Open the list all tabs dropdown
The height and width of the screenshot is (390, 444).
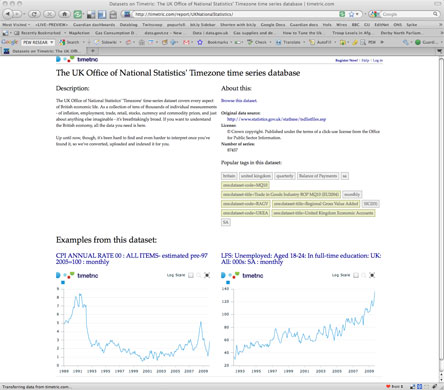point(439,51)
